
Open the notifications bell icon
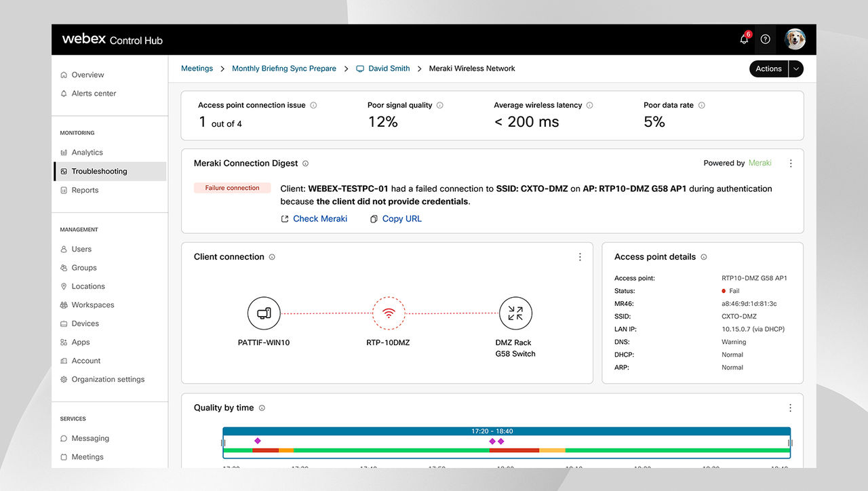click(744, 39)
